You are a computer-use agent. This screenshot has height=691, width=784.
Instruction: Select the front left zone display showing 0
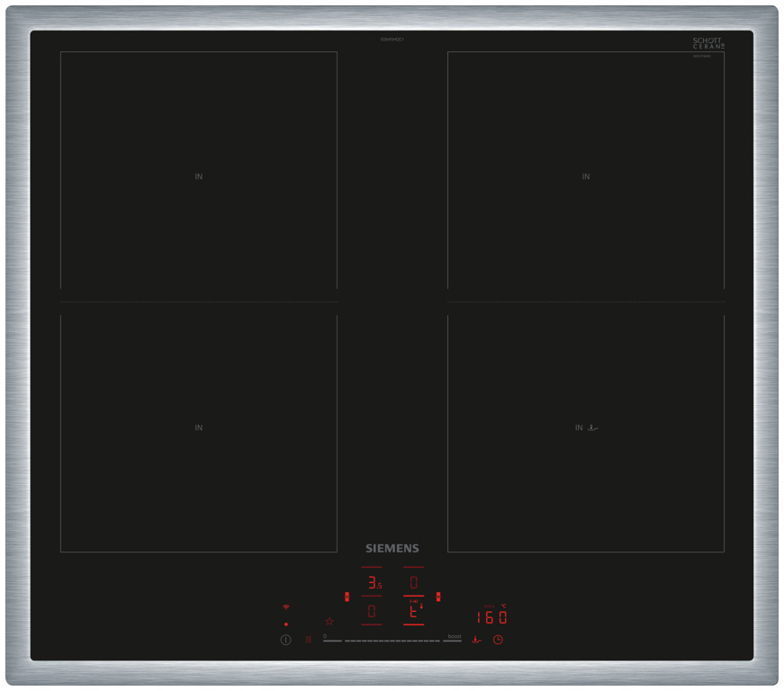coord(372,611)
